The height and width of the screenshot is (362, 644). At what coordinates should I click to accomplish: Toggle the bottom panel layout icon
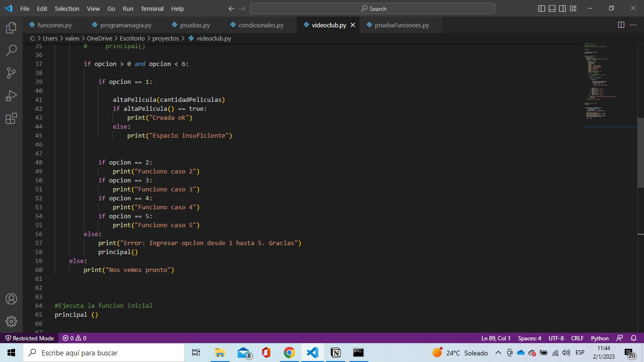click(x=552, y=8)
